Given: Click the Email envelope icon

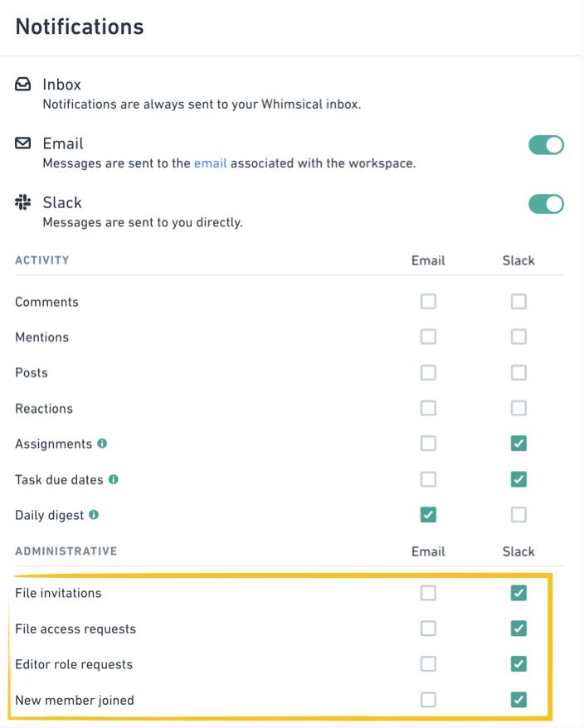Looking at the screenshot, I should point(22,143).
